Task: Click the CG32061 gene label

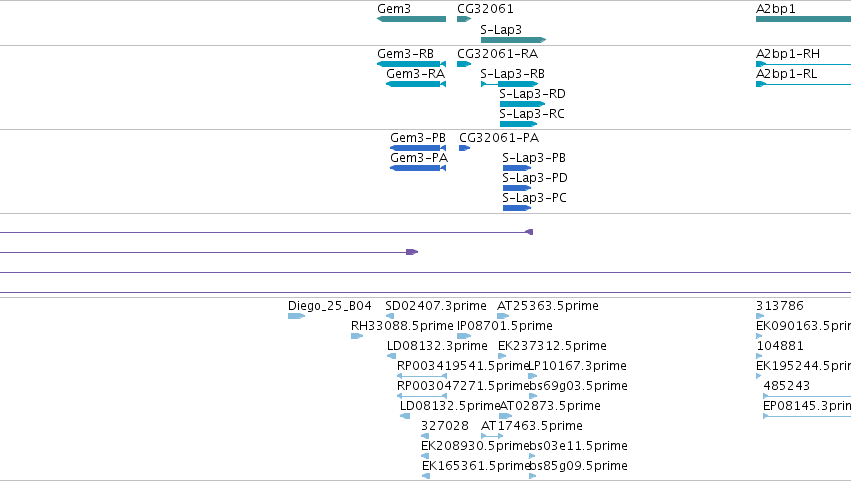Action: tap(485, 9)
